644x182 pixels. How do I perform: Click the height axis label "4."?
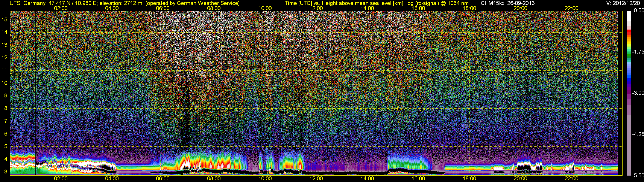point(6,159)
